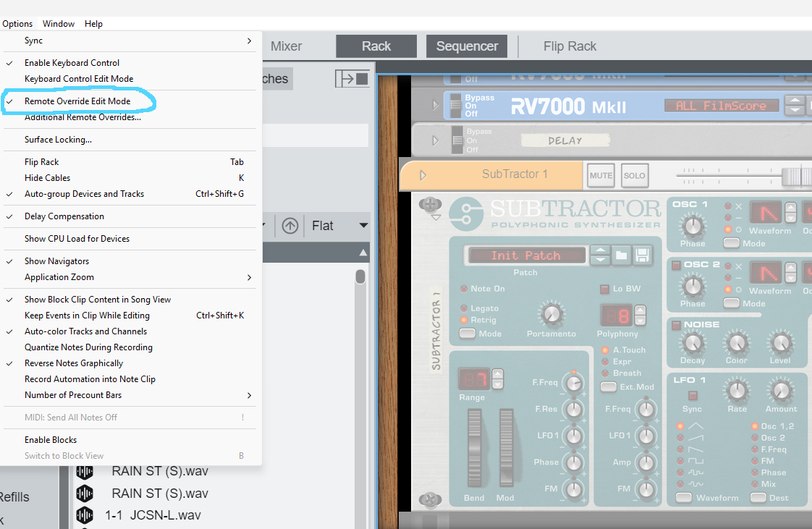Switch to the Sequencer view
812x529 pixels.
[x=467, y=46]
